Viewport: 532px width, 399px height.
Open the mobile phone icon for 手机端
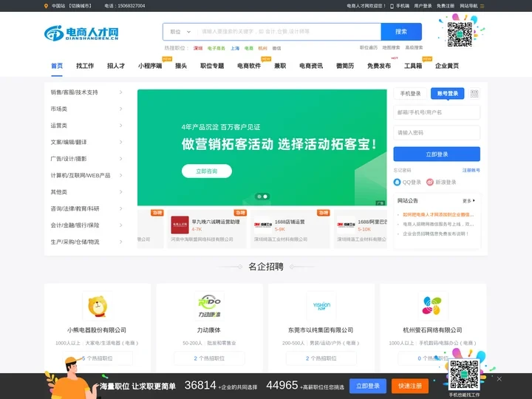click(x=392, y=6)
